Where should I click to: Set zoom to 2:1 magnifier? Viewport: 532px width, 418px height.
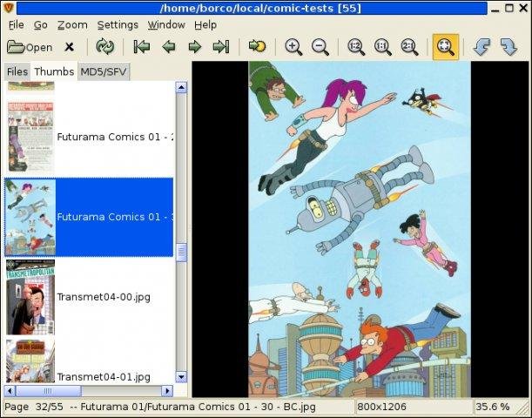tap(409, 47)
